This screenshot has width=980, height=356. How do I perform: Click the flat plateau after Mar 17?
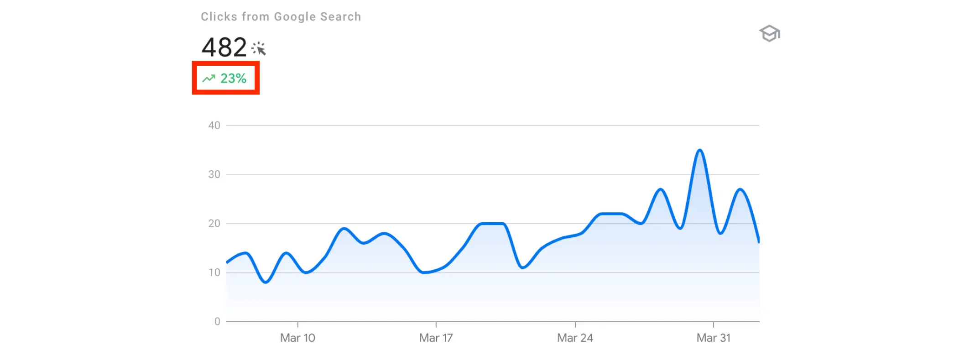click(x=492, y=224)
